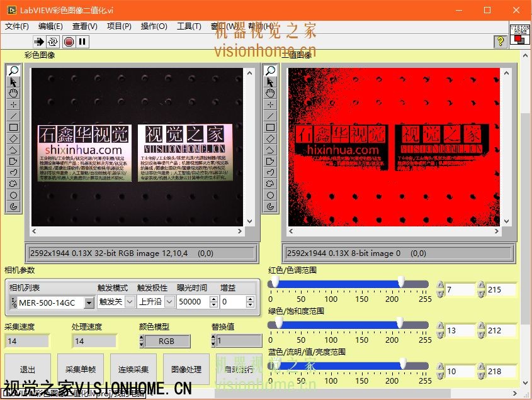Select the Zoom tool beside the 彩色图像 display
The height and width of the screenshot is (400, 532).
click(13, 70)
